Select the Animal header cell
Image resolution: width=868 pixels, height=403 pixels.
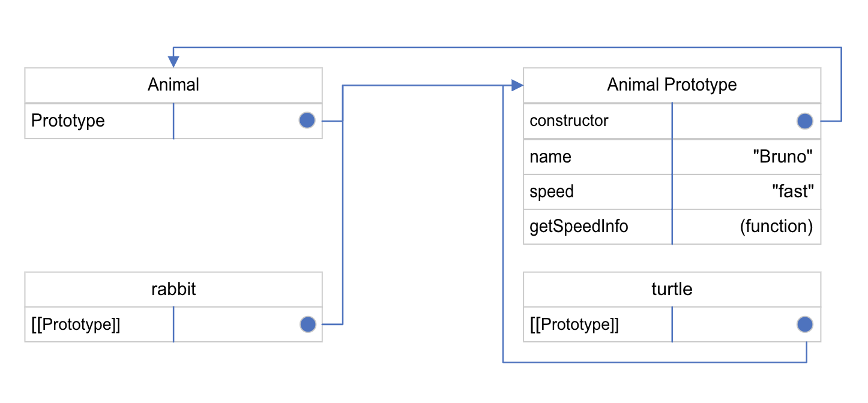tap(173, 85)
